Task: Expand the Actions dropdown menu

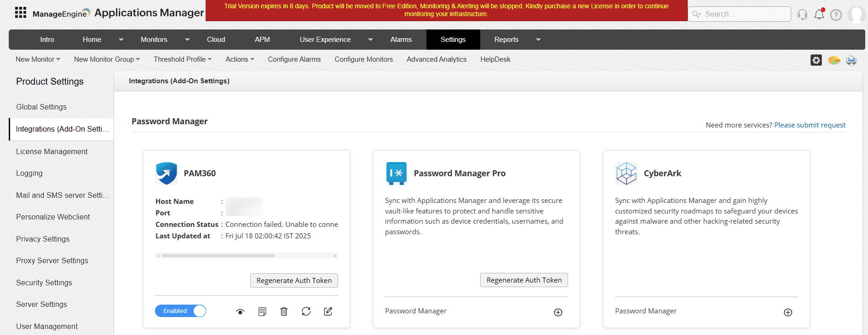Action: (240, 59)
